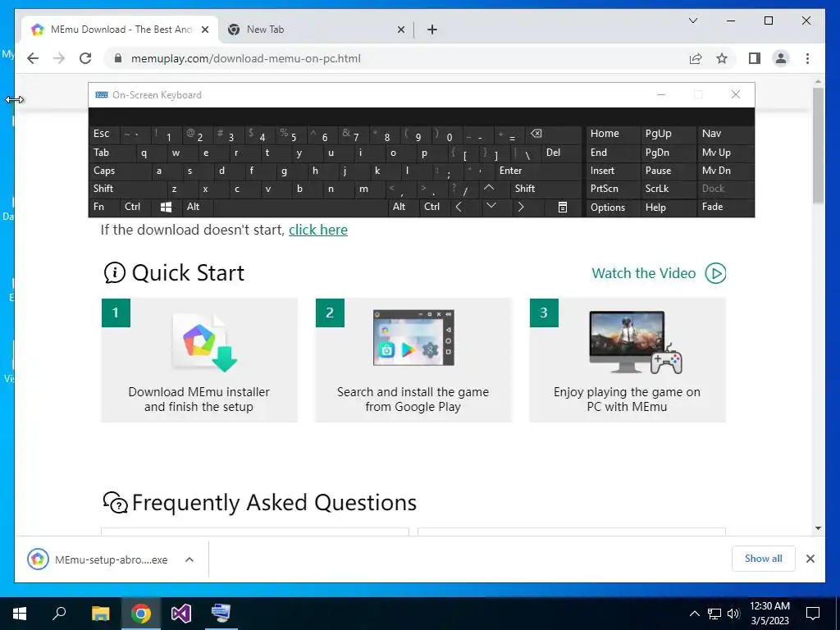This screenshot has height=630, width=840.
Task: Reload the MEmu download page
Action: (x=85, y=58)
